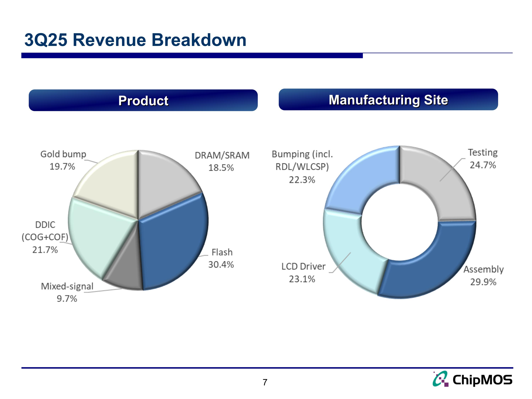Viewport: 532px width, 399px height.
Task: Click the page number 7
Action: [x=265, y=382]
